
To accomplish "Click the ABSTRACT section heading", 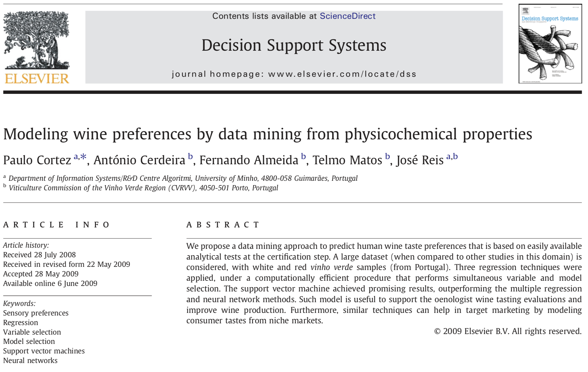I will (x=223, y=225).
